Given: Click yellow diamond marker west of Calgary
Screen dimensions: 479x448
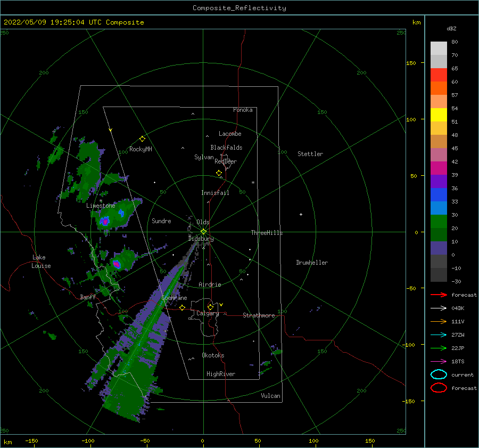Looking at the screenshot, I should tap(182, 307).
